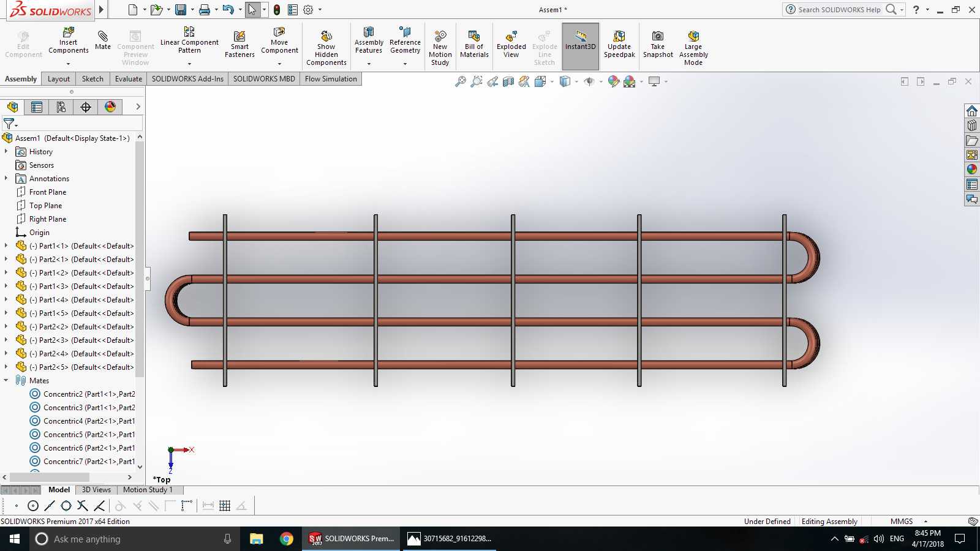Open MMGS unit system menu

909,522
